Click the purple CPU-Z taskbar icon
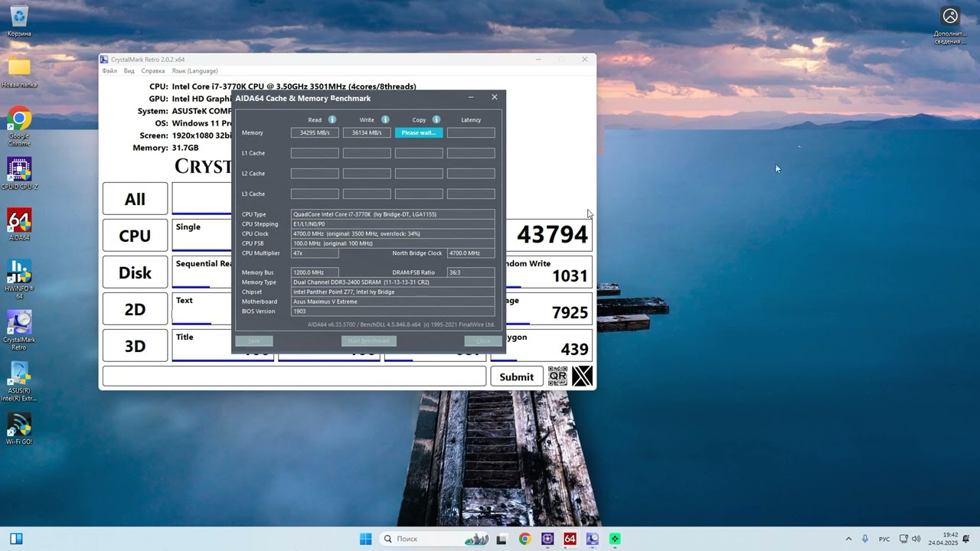Screen dimensions: 980x551 [547, 539]
